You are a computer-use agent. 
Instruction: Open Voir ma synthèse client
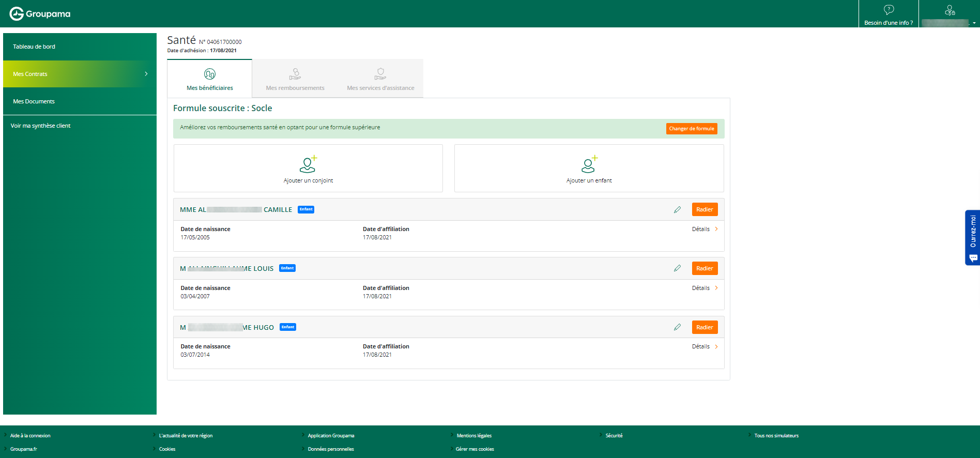pyautogui.click(x=40, y=126)
